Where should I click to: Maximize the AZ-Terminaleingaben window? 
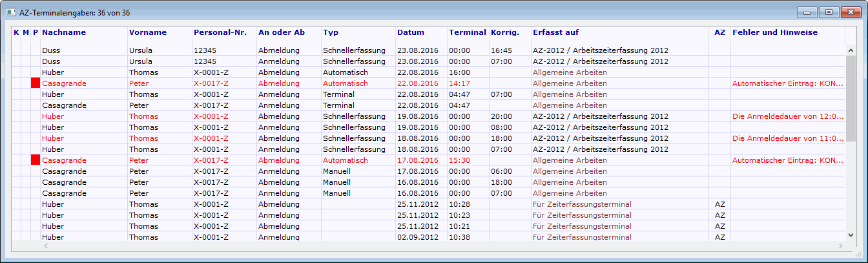(829, 12)
